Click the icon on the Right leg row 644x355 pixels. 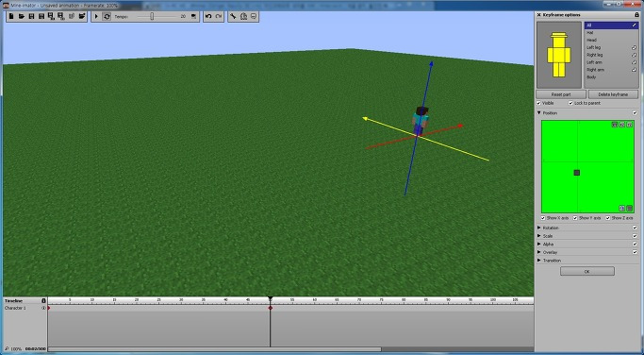point(635,55)
